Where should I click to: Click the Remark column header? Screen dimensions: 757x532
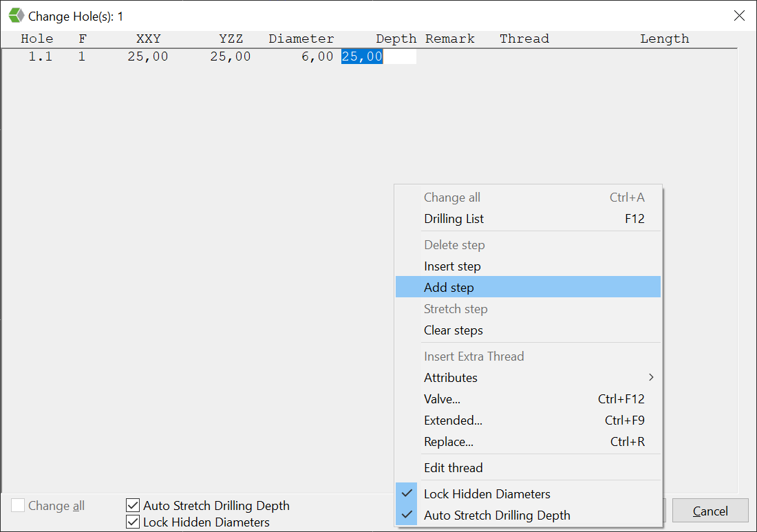tap(449, 39)
